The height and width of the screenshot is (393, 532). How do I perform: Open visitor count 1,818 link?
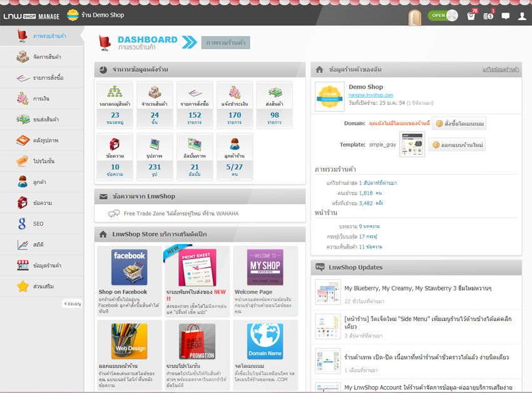(x=370, y=193)
